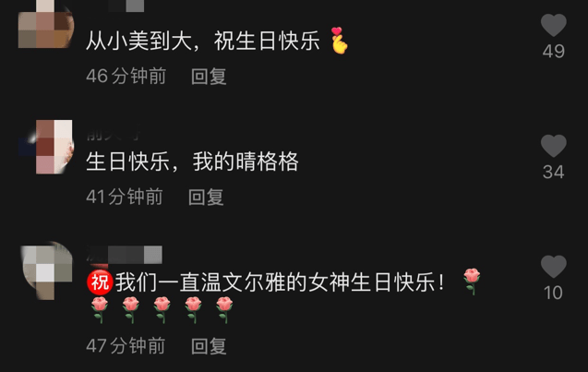Viewport: 588px width, 372px height.
Task: Click the finger heart emoji
Action: [340, 41]
